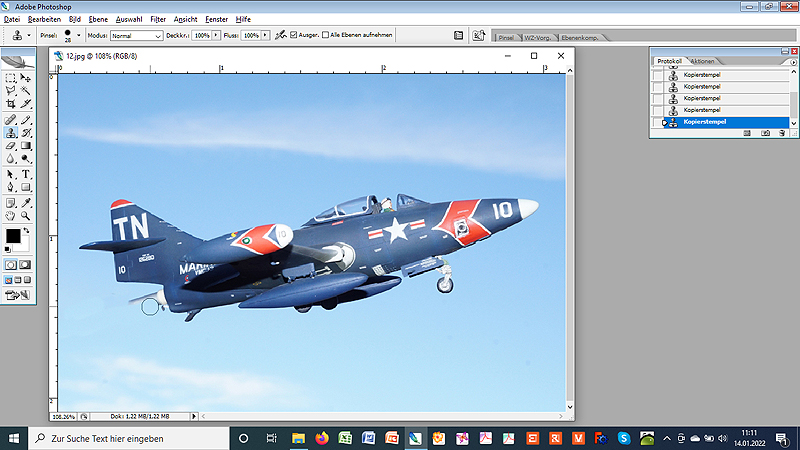800x450 pixels.
Task: Select the History Brush tool
Action: (26, 133)
